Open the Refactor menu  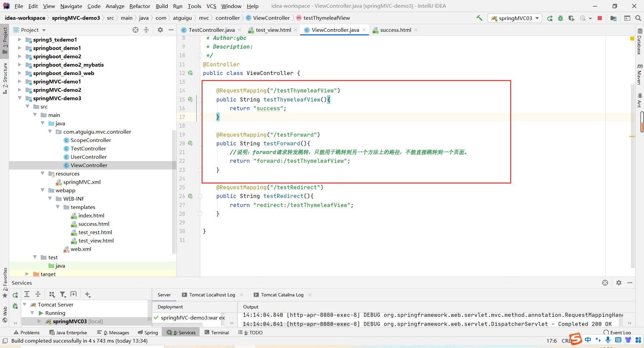140,6
